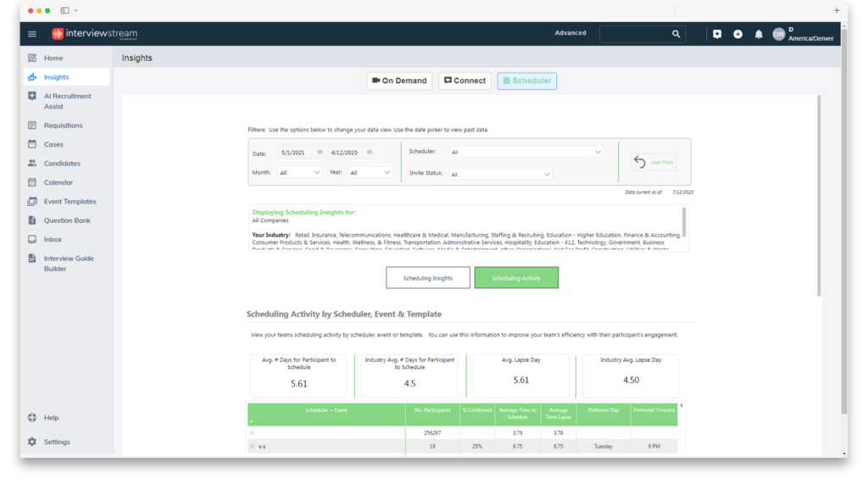Click the Cases sidebar icon
The image size is (868, 485).
(x=32, y=144)
